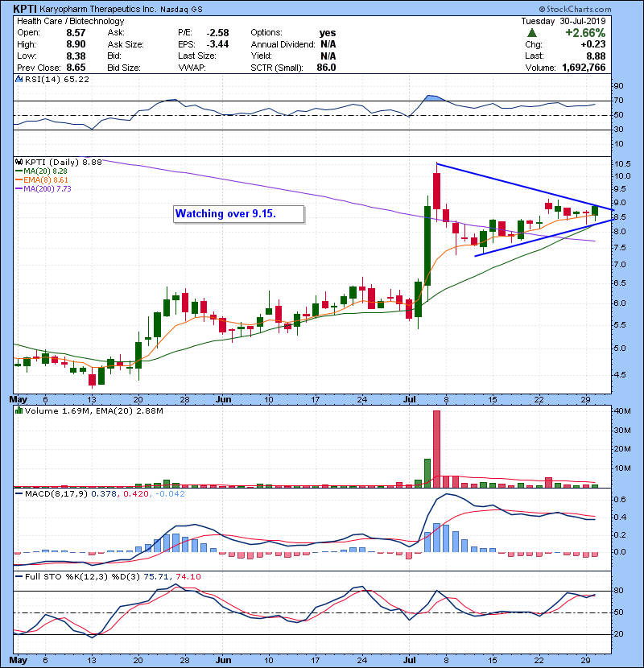Click the VWAP label
The image size is (644, 668).
(192, 68)
